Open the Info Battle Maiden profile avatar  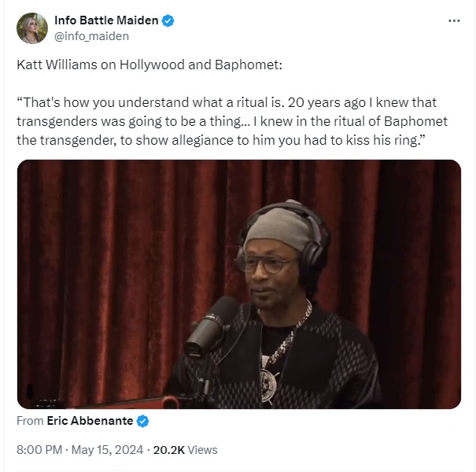pos(32,28)
